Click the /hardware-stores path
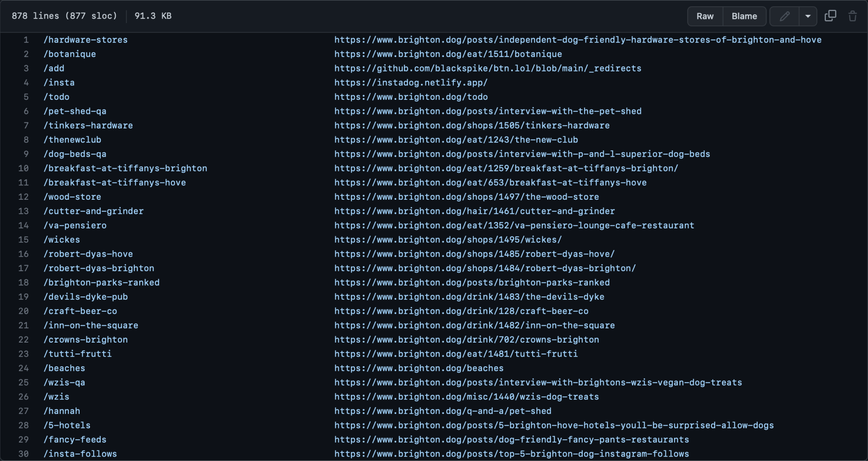868x461 pixels. (x=85, y=40)
